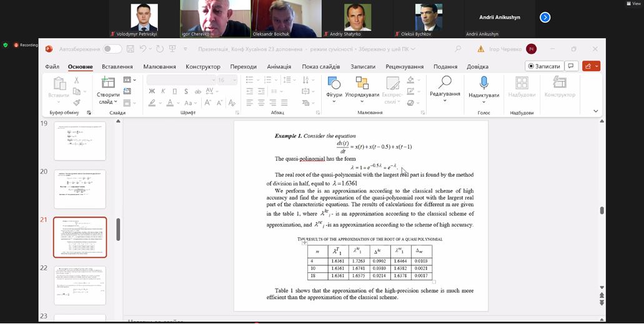The height and width of the screenshot is (324, 644).
Task: Click the Записати record button at top right
Action: pyautogui.click(x=544, y=66)
